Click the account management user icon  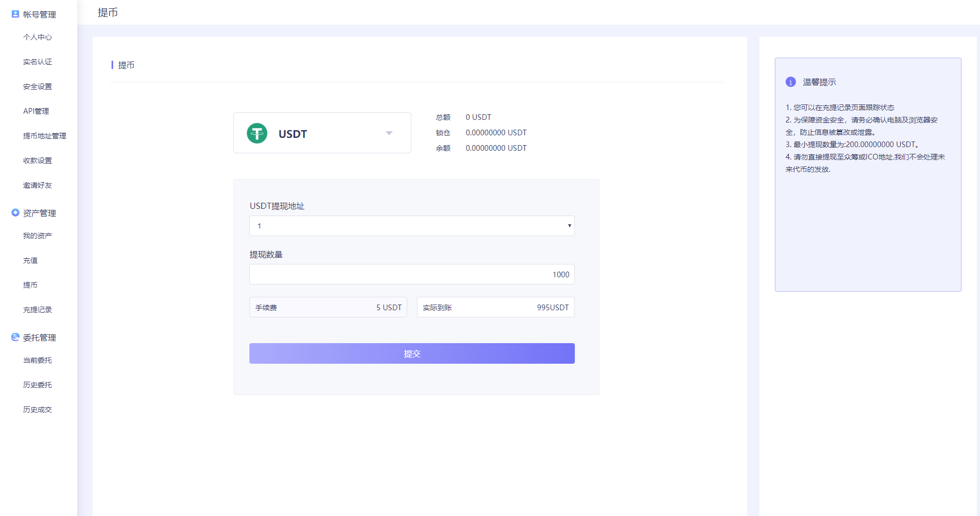coord(15,14)
